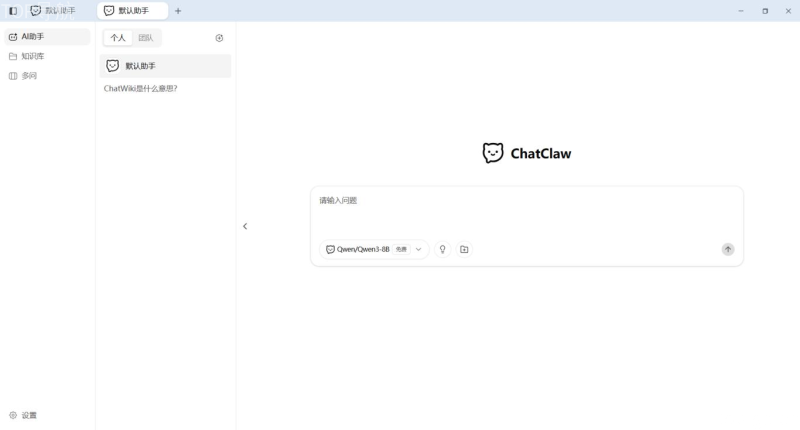Open AI助手 in the sidebar
The width and height of the screenshot is (800, 430).
point(47,37)
